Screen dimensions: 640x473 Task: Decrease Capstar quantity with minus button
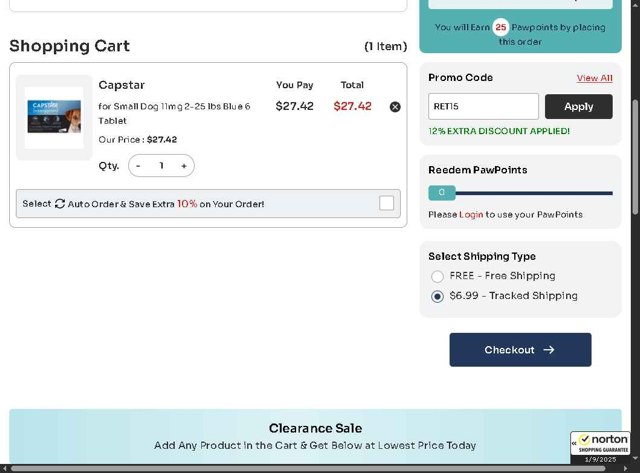[x=138, y=166]
